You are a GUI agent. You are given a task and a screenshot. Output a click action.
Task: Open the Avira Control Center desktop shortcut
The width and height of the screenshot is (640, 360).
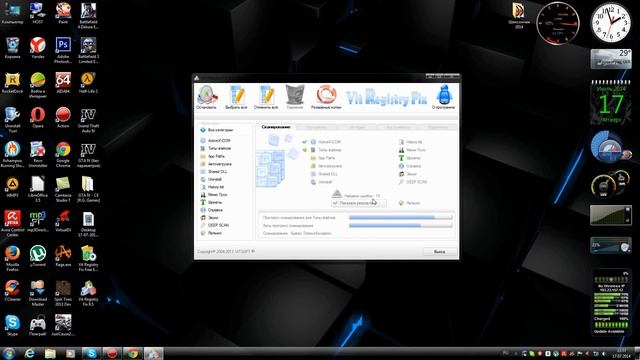pos(12,224)
